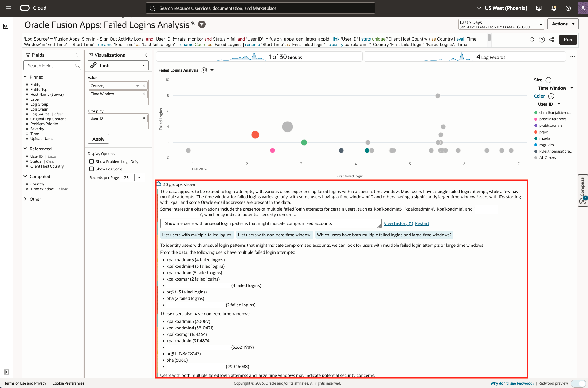Viewport: 588px width, 388px height.
Task: Click the notifications bell icon
Action: [x=554, y=8]
